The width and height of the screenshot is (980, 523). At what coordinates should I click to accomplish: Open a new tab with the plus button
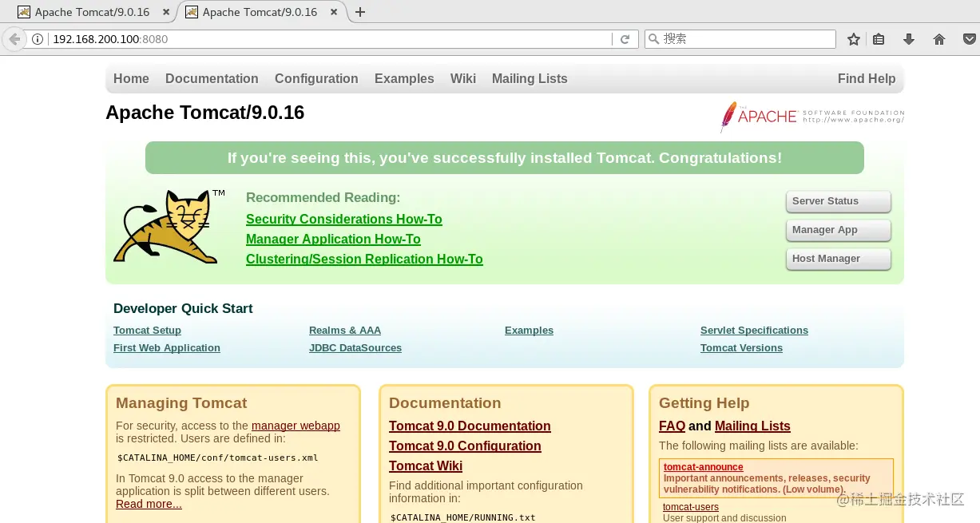(x=360, y=12)
